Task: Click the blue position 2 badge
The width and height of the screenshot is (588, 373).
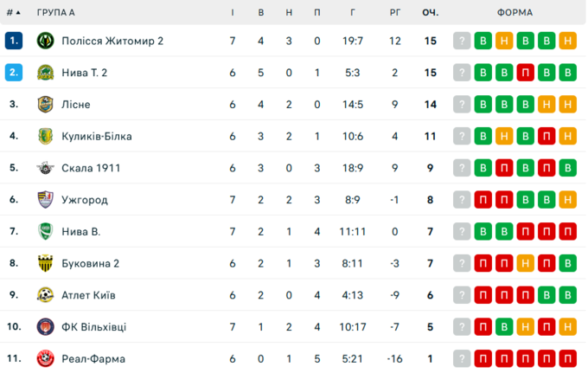Action: pyautogui.click(x=13, y=73)
